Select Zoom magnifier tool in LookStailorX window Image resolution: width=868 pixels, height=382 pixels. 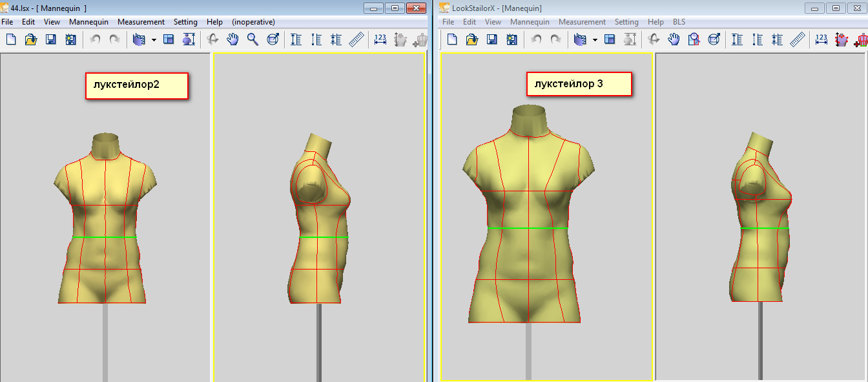(x=694, y=39)
